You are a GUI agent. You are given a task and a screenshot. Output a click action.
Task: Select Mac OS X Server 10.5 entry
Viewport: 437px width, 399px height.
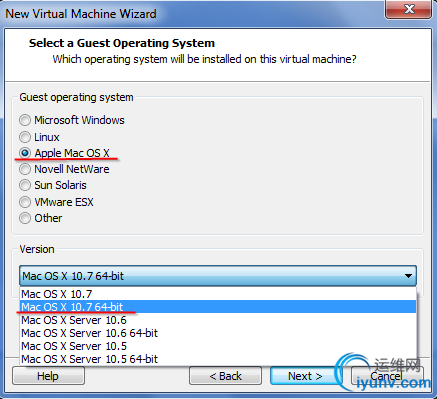pos(218,346)
